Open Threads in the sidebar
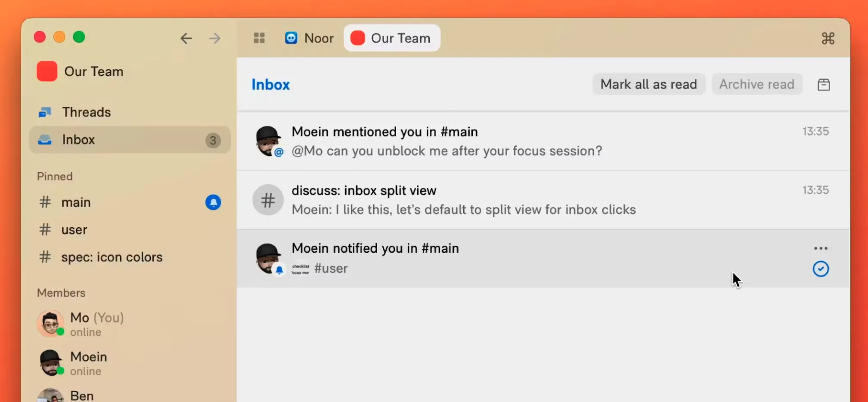This screenshot has height=402, width=868. pos(86,112)
